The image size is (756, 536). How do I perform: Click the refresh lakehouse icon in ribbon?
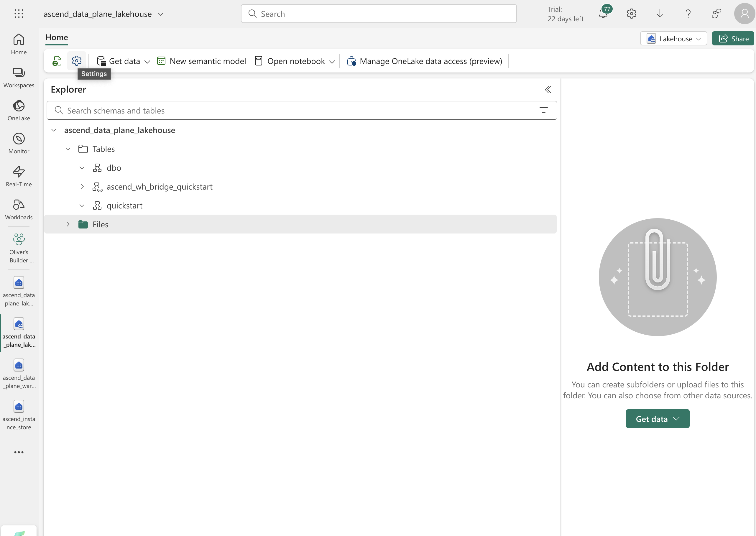[x=57, y=61]
